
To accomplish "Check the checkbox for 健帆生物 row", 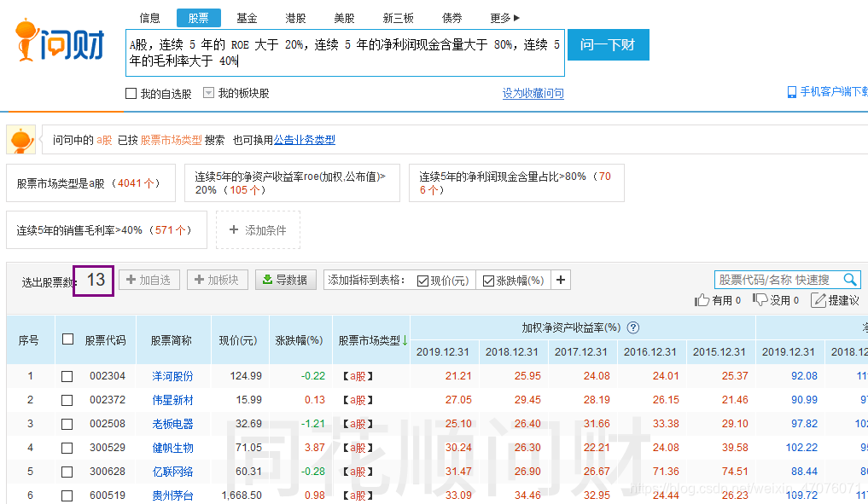I will point(67,448).
